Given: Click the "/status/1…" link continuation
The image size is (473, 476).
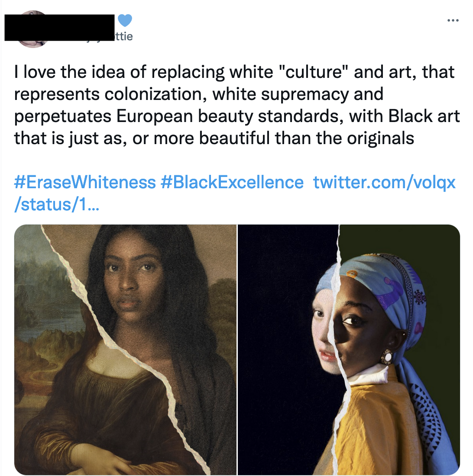Looking at the screenshot, I should click(x=57, y=204).
